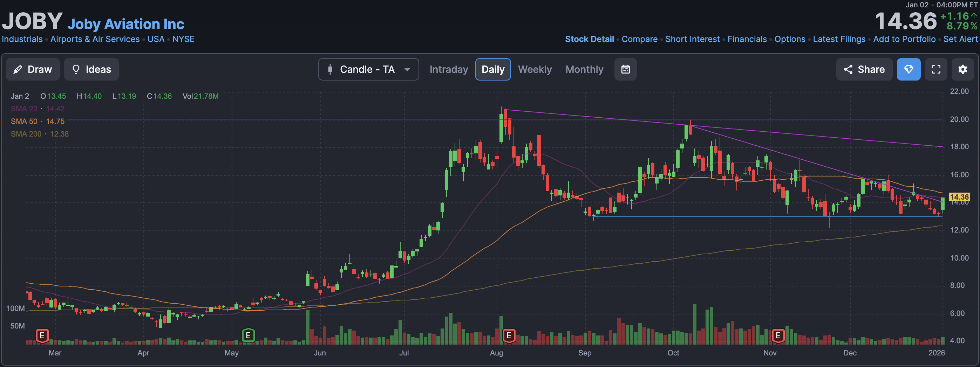Switch to Intraday timeframe
The height and width of the screenshot is (367, 980).
[449, 69]
